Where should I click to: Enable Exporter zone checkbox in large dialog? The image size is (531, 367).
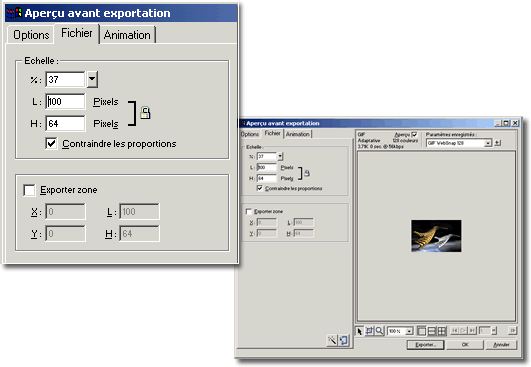click(29, 190)
